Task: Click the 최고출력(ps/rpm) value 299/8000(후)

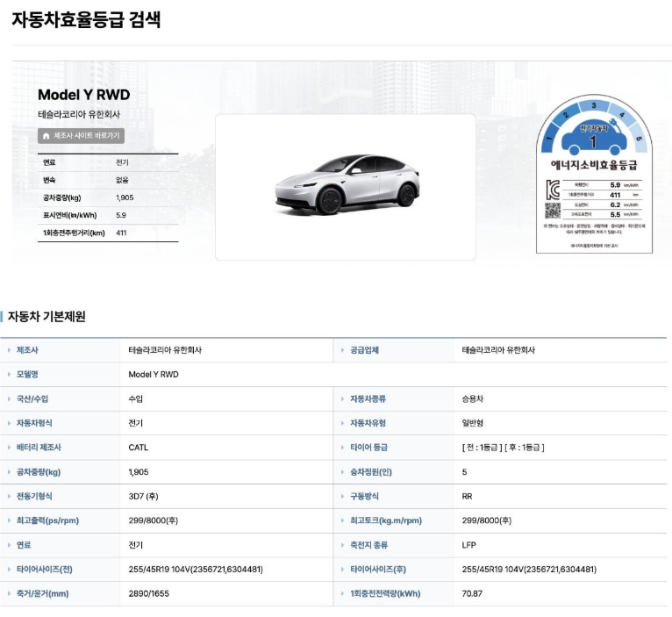Action: (154, 520)
